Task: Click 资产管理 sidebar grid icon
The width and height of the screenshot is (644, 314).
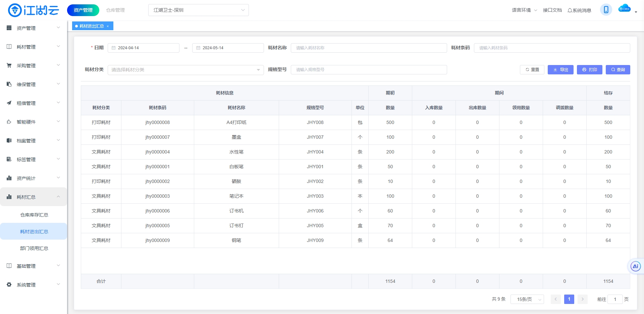Action: [9, 28]
